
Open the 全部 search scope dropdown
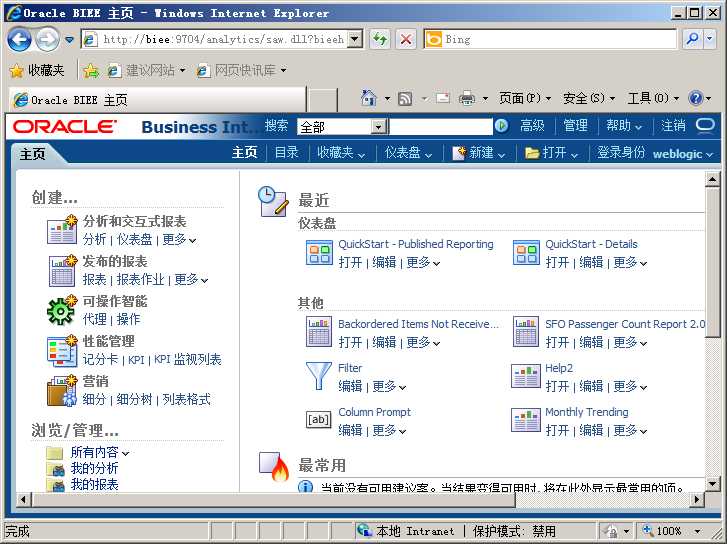pyautogui.click(x=379, y=127)
